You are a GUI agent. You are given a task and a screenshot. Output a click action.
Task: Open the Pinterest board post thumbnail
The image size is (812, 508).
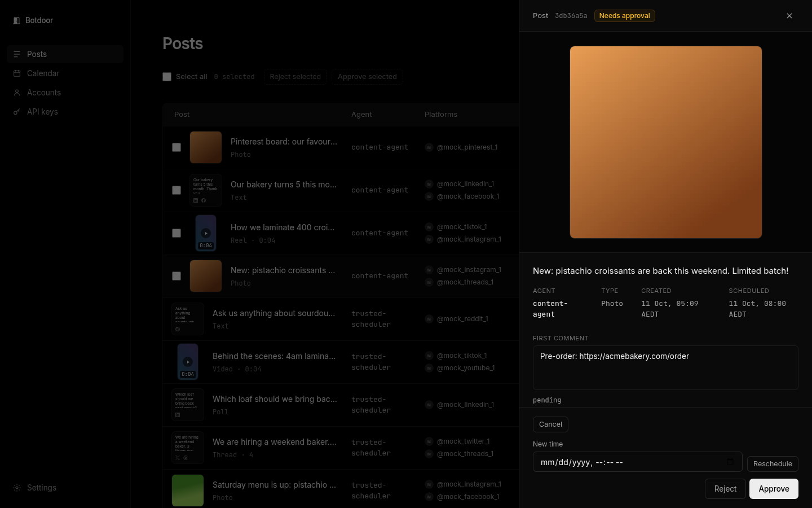pos(206,147)
